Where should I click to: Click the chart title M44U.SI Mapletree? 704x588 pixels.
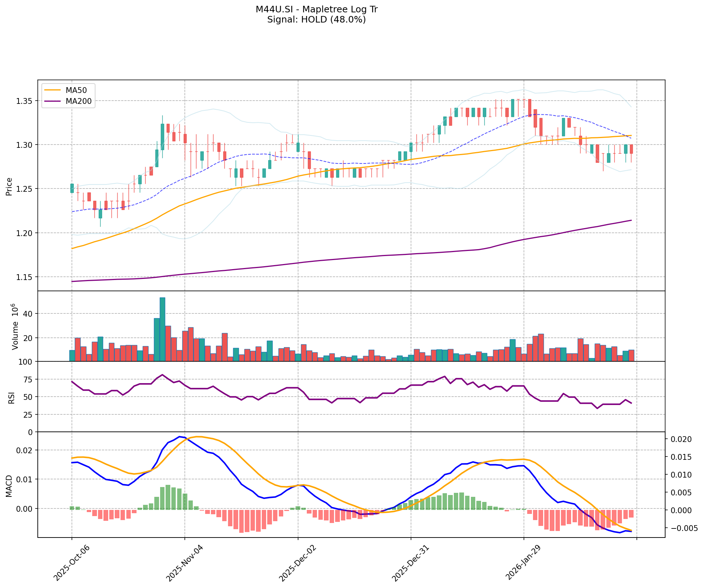[x=316, y=10]
